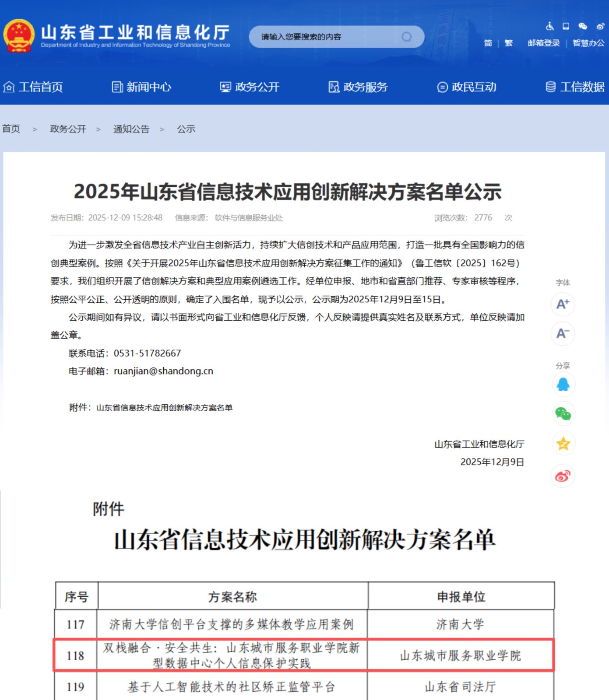Go to 工信数据 in the navigation bar
Screen dimensions: 609x700
click(575, 87)
